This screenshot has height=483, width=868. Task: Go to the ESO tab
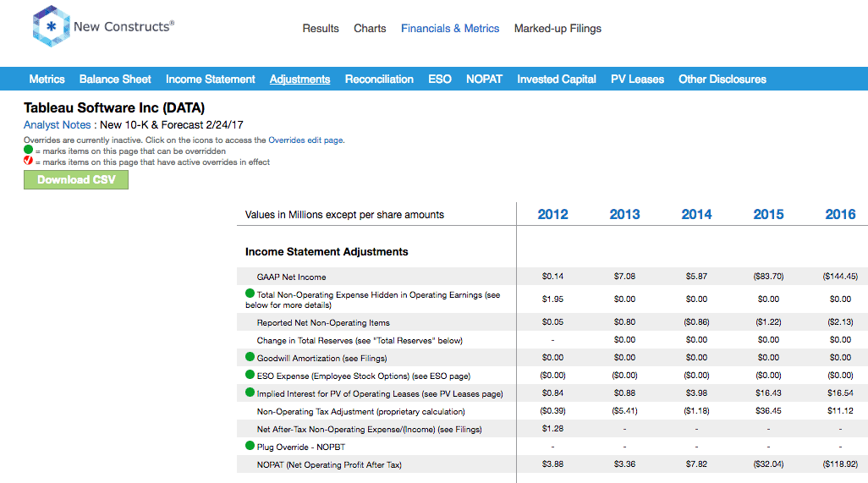point(440,80)
